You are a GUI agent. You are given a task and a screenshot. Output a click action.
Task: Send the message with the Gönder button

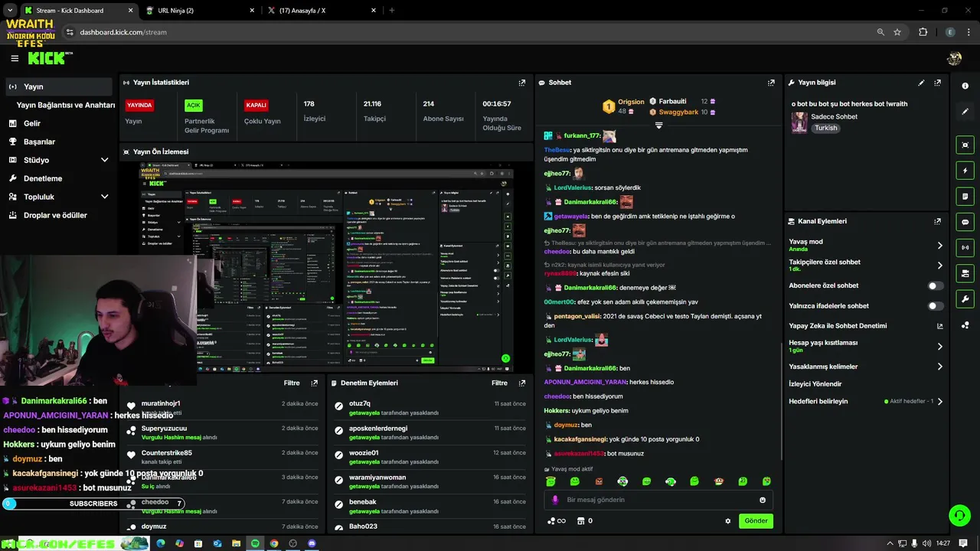756,521
